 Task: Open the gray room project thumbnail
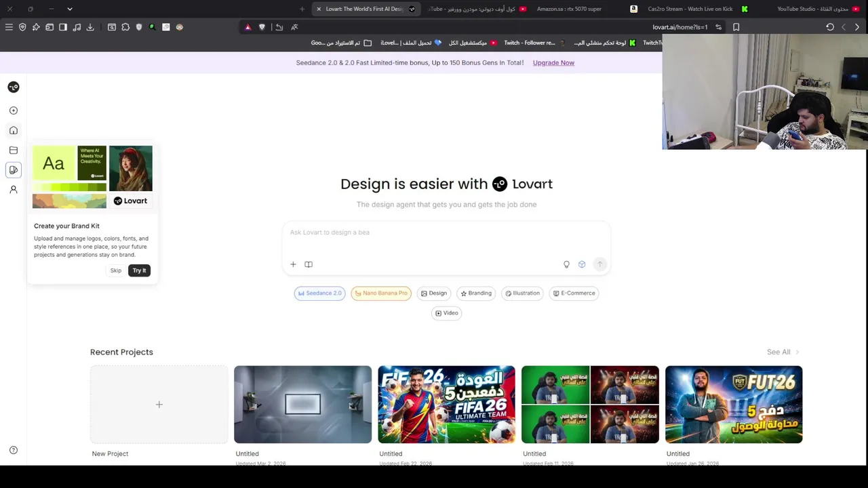[302, 405]
